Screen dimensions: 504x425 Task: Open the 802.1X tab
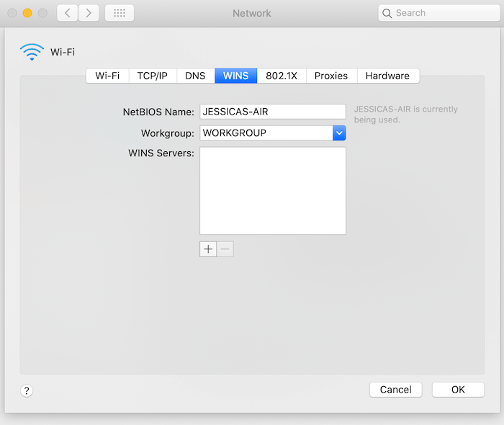coord(282,76)
